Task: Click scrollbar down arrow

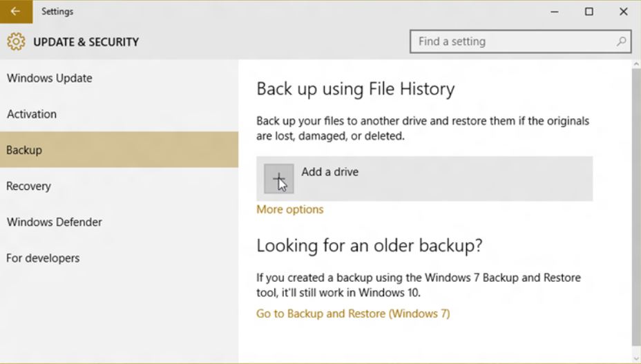Action: click(636, 358)
